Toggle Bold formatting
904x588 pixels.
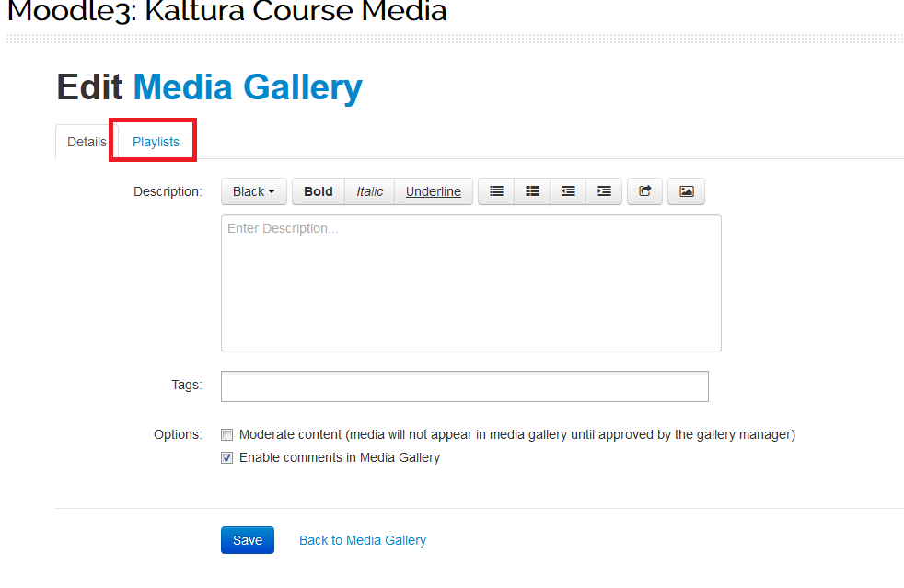pos(319,191)
